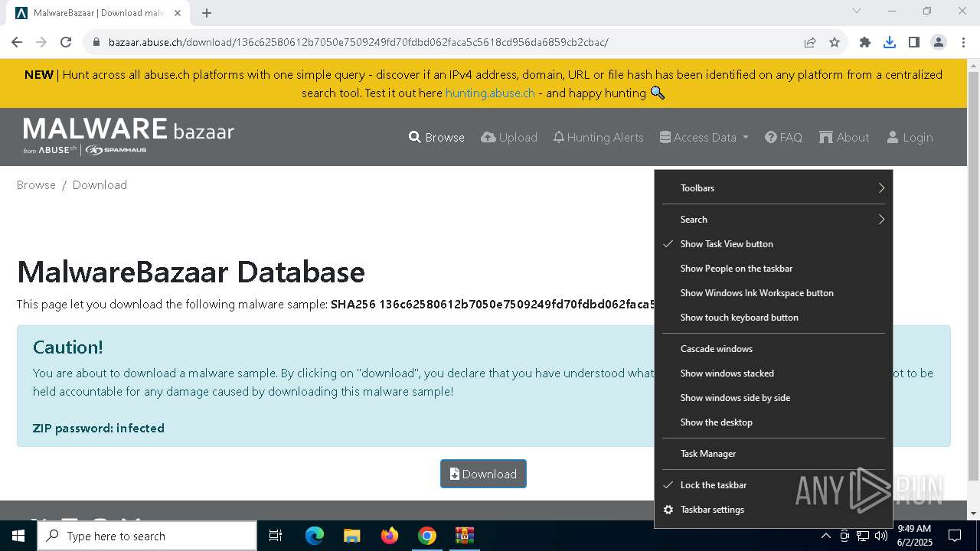Click the Download malware sample button
The height and width of the screenshot is (551, 980).
483,474
